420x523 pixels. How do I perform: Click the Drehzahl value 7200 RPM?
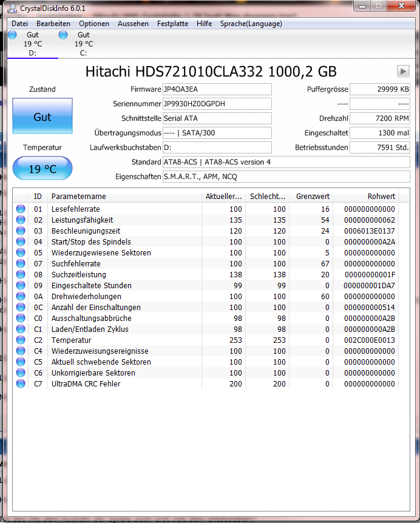(379, 118)
